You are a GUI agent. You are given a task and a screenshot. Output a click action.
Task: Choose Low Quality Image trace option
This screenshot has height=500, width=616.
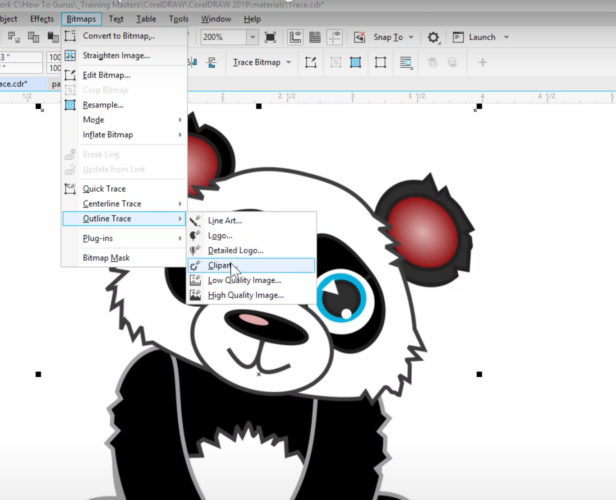(x=251, y=280)
